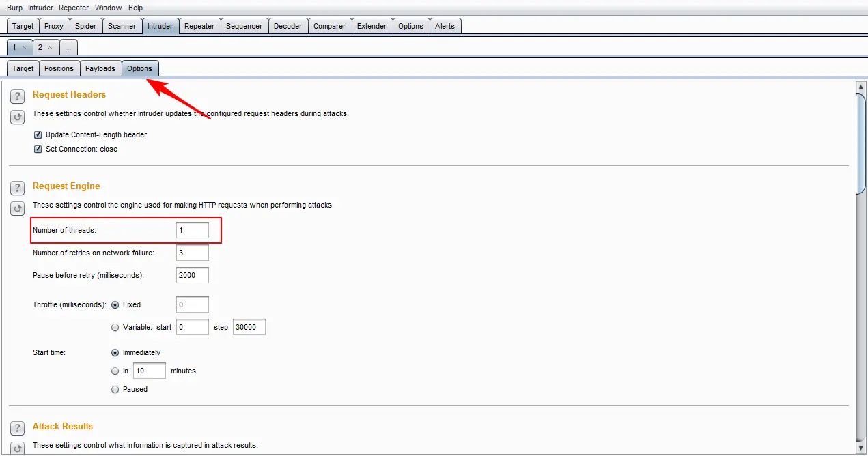Switch to the Decoder tab

point(288,26)
